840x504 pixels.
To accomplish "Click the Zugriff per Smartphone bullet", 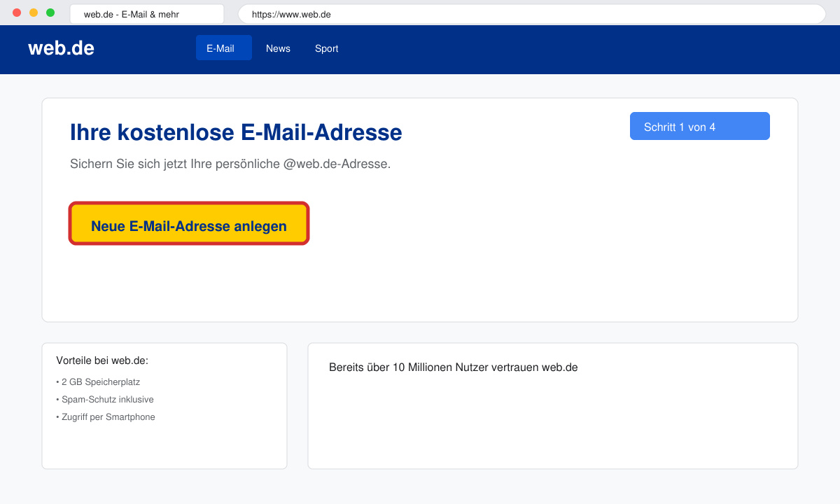I will click(106, 417).
